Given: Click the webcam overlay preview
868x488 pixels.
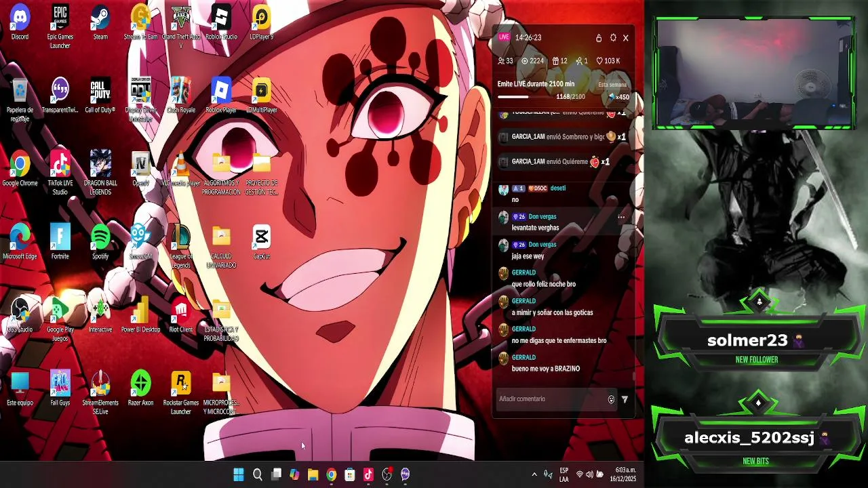Looking at the screenshot, I should pos(753,73).
